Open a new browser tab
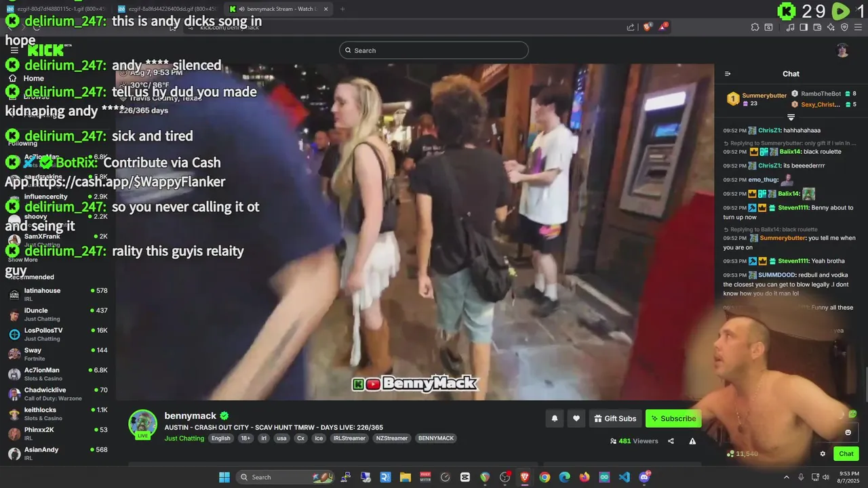 (342, 9)
